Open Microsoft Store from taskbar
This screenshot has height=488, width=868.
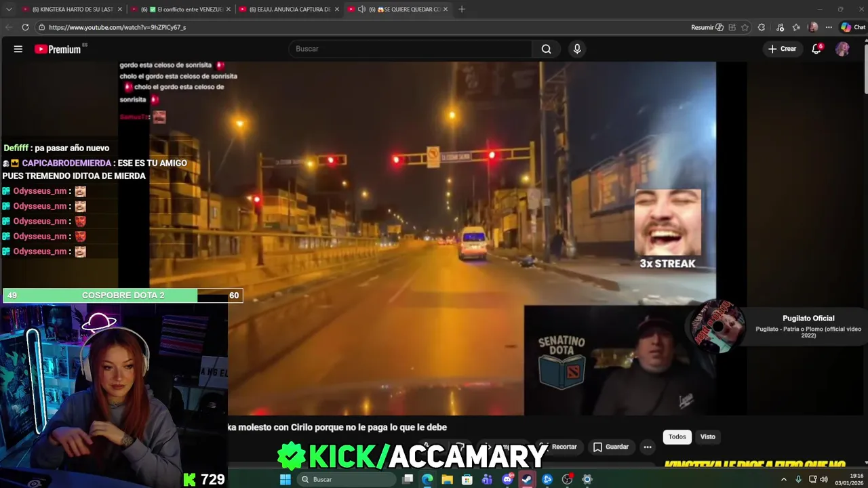[467, 479]
